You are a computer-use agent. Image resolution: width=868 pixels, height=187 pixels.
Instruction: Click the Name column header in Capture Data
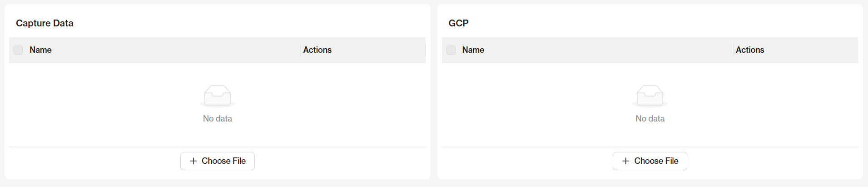point(40,50)
